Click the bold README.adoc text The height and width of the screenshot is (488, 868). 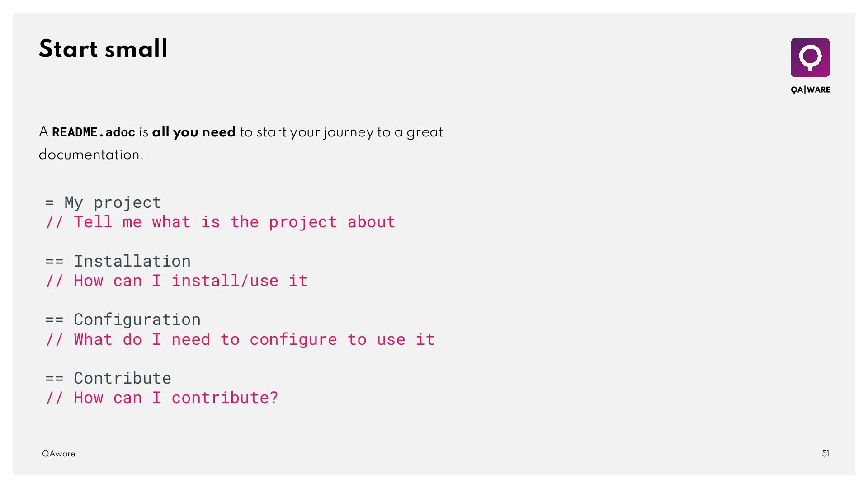[x=93, y=132]
